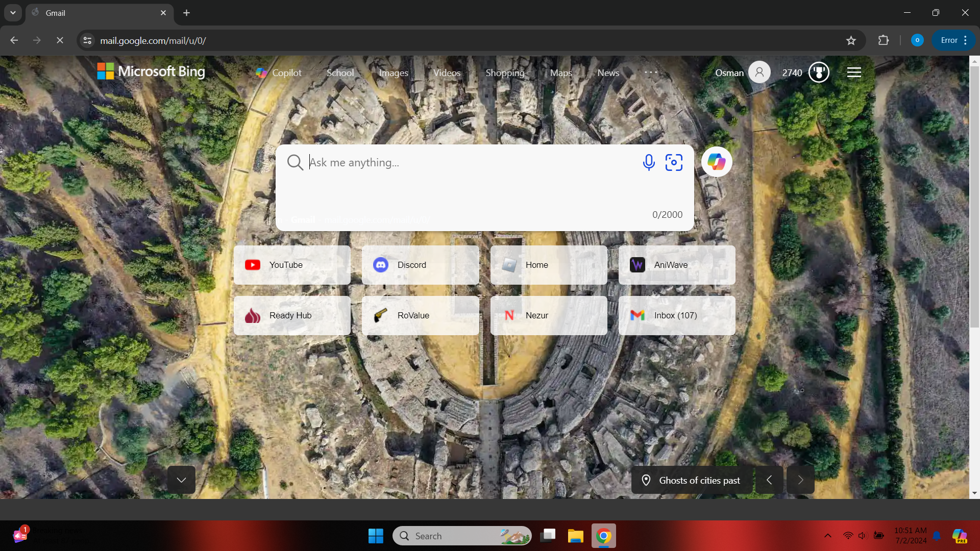Launch Copilot from the round colorful button
The width and height of the screenshot is (980, 551).
click(x=717, y=162)
